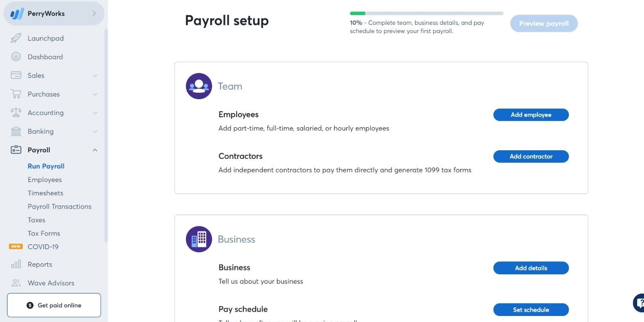Open the help chat bubble icon
This screenshot has width=644, height=322.
(x=639, y=302)
